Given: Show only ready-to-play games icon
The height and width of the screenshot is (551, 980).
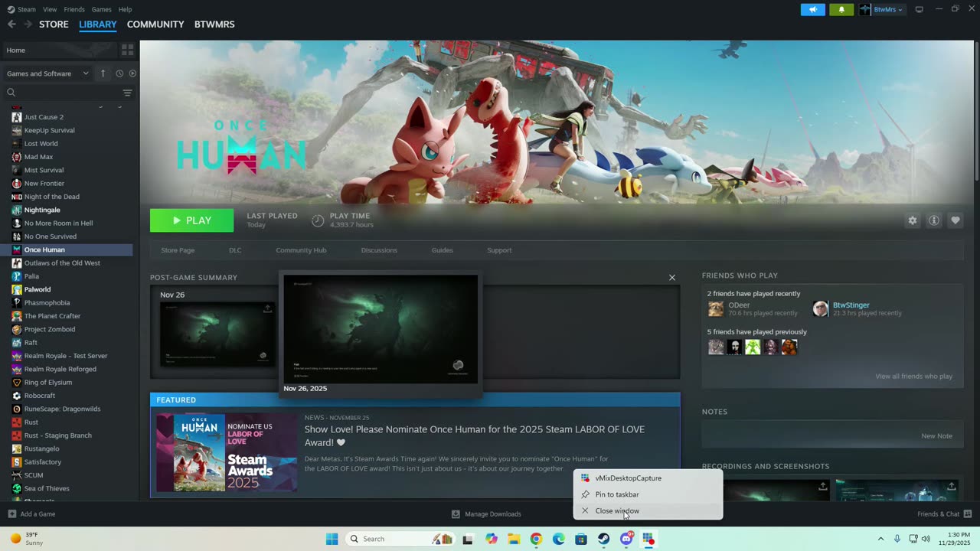Looking at the screenshot, I should (132, 73).
